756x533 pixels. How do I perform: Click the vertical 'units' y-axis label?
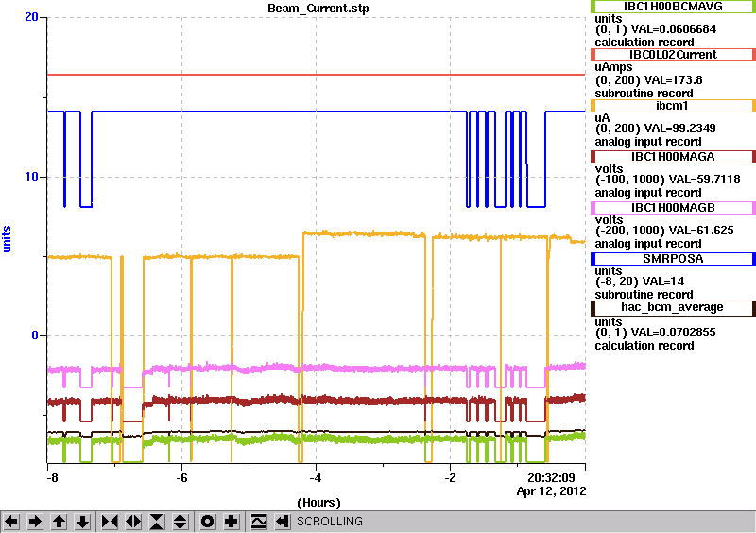[7, 239]
